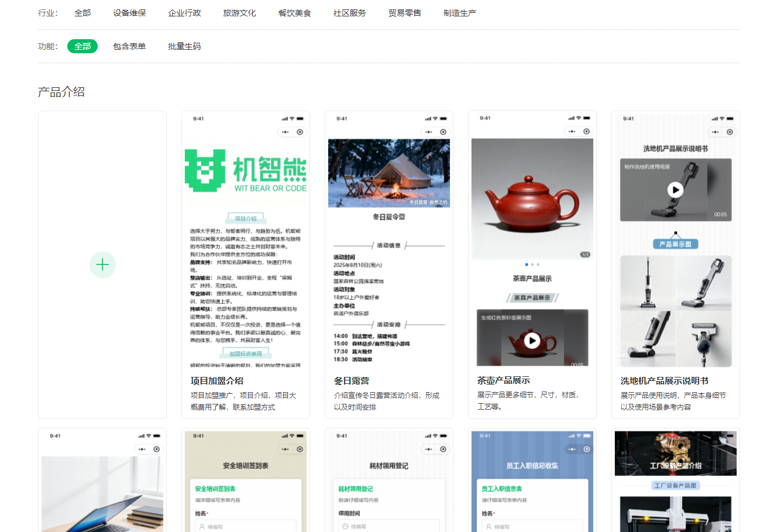Play the floor washer video in 洗地机 preview
767x532 pixels.
tap(675, 190)
